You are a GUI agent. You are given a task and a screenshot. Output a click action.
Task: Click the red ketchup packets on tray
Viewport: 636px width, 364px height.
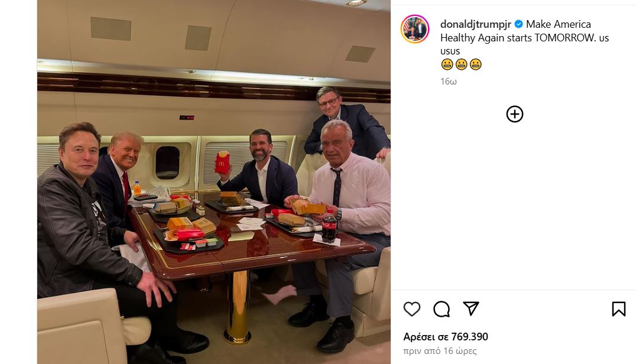(187, 246)
